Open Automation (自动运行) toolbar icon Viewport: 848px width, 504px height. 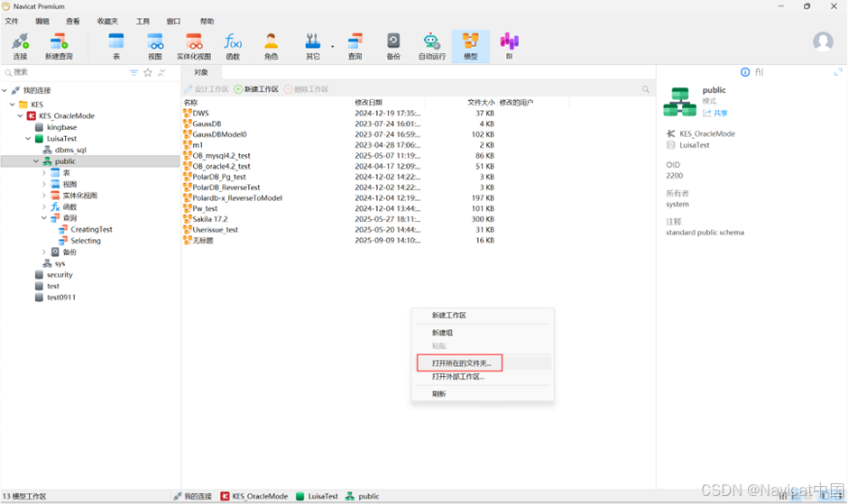431,47
